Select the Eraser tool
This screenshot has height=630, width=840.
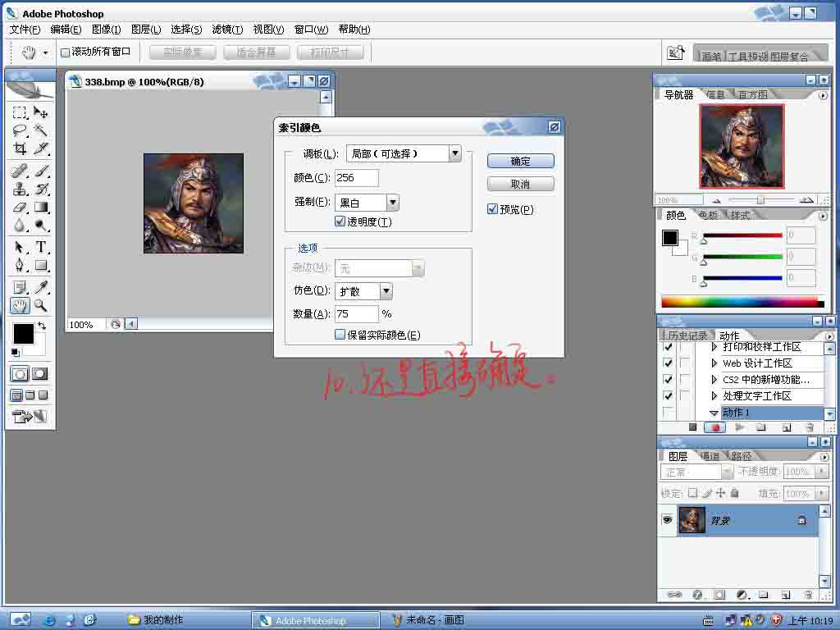20,208
